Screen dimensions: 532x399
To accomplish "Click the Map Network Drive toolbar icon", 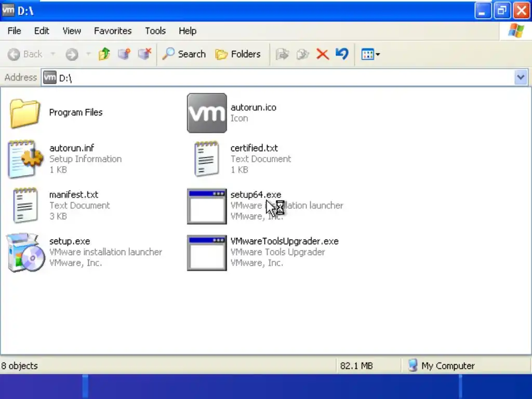I will (x=124, y=54).
